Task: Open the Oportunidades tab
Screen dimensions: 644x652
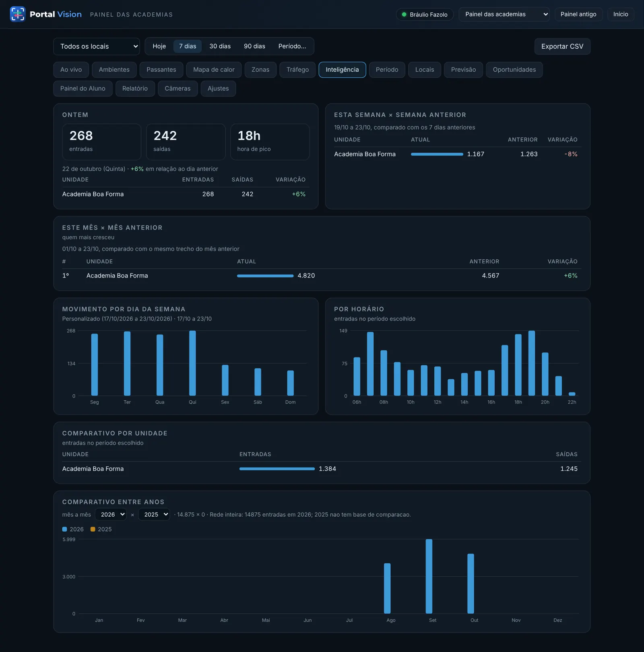Action: [x=514, y=70]
